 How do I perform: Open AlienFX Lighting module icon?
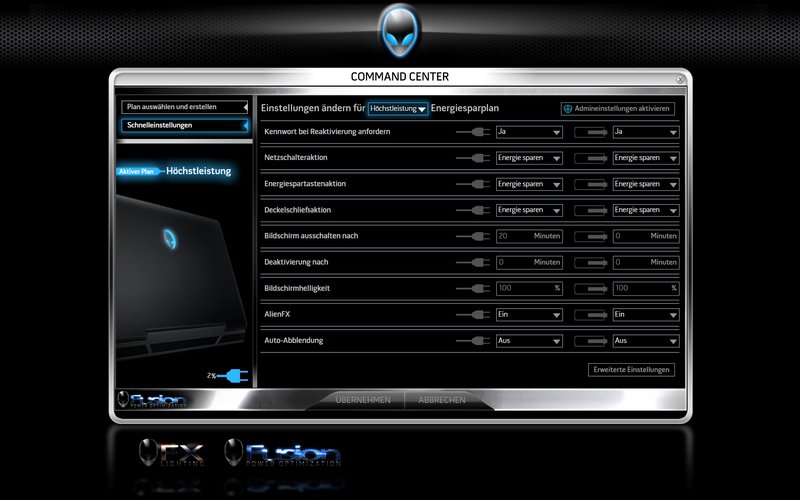[172, 453]
